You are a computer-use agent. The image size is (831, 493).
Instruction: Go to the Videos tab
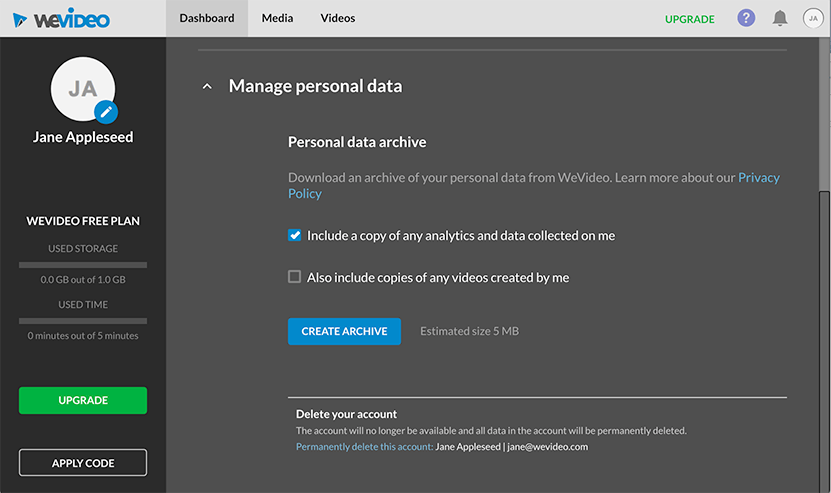pos(338,18)
